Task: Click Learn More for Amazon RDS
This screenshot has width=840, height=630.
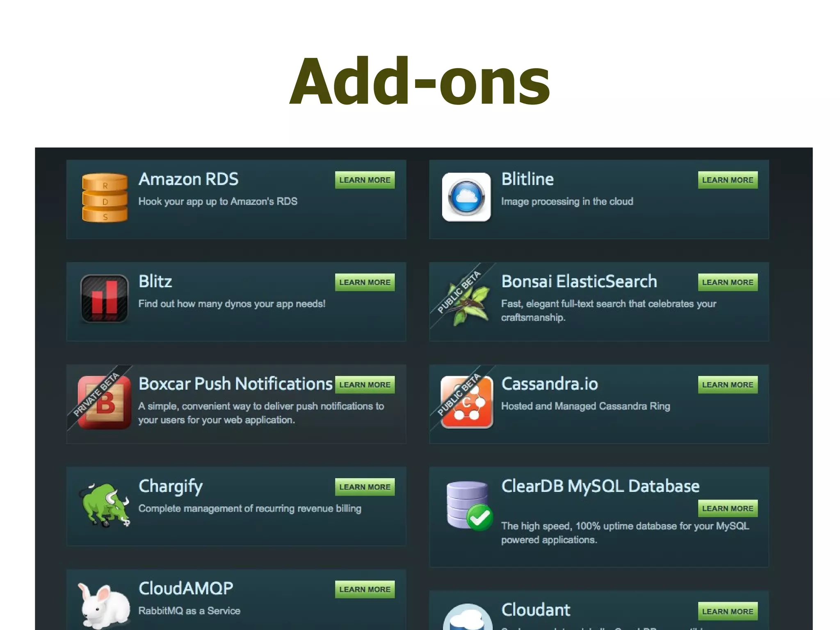Action: (x=365, y=180)
